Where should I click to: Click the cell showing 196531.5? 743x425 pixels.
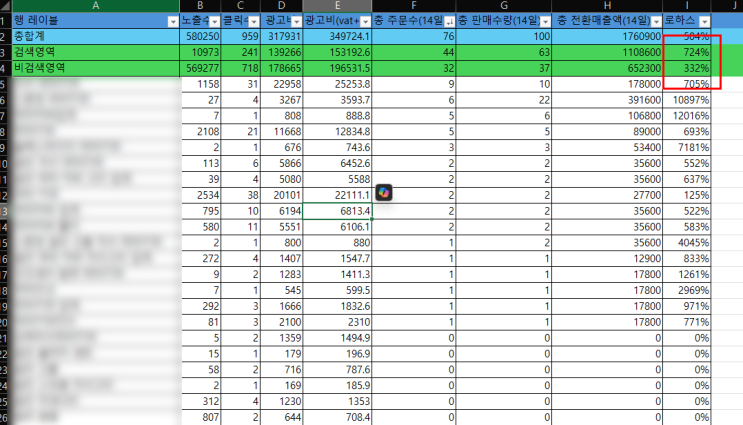coord(337,68)
